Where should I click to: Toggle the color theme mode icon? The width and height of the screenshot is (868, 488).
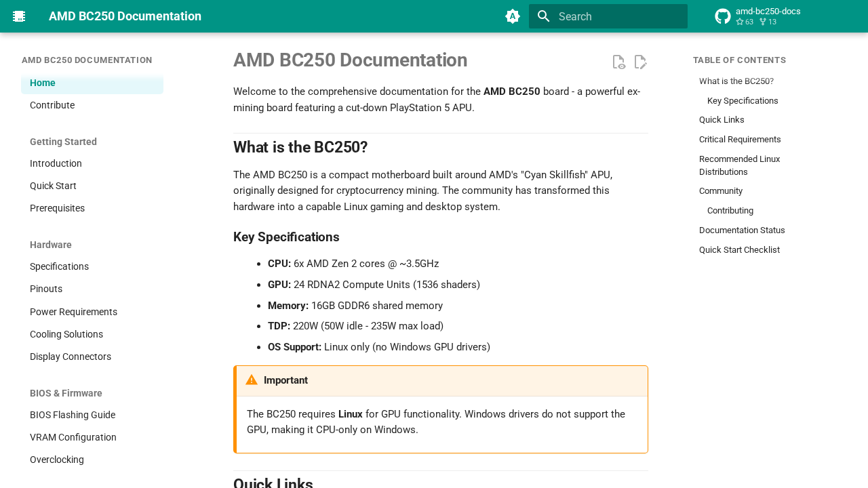click(513, 16)
